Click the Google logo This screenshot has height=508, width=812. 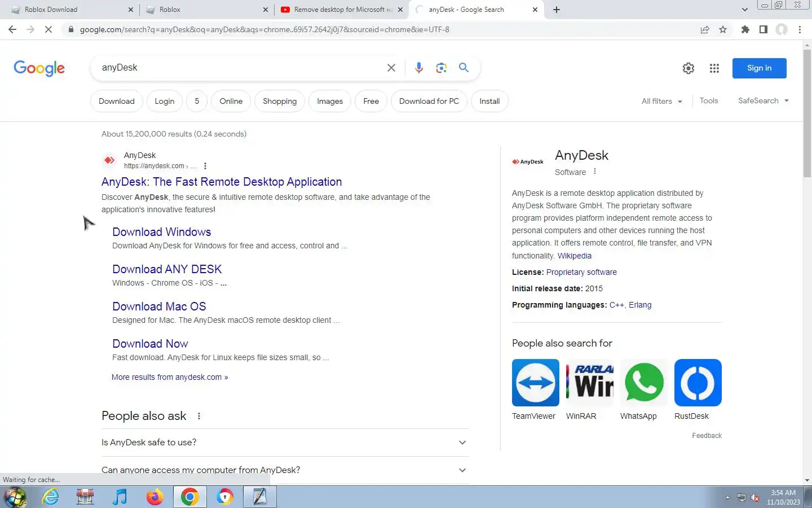click(39, 68)
